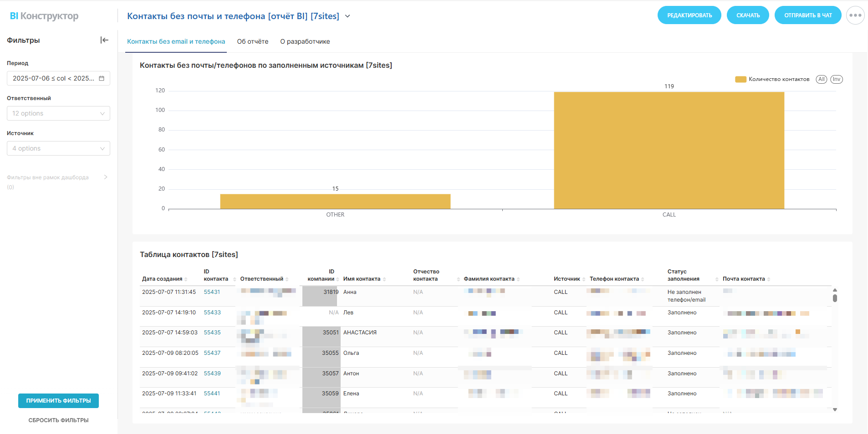Select date cell 2025-07-07 11:31:45

click(x=169, y=292)
